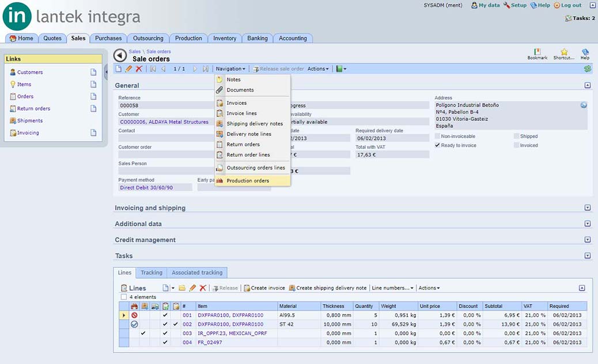Click the check status icon on line 002
This screenshot has width=598, height=364.
coord(134,324)
